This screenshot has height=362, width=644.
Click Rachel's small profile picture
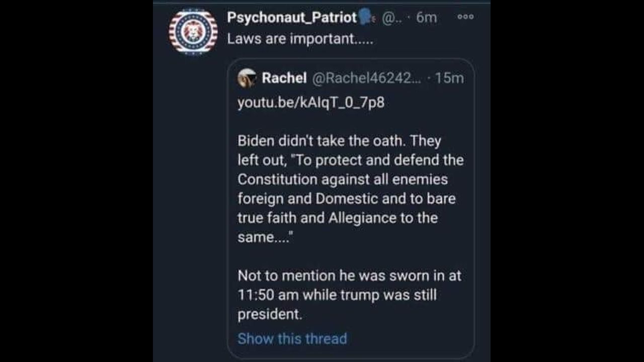[x=247, y=78]
